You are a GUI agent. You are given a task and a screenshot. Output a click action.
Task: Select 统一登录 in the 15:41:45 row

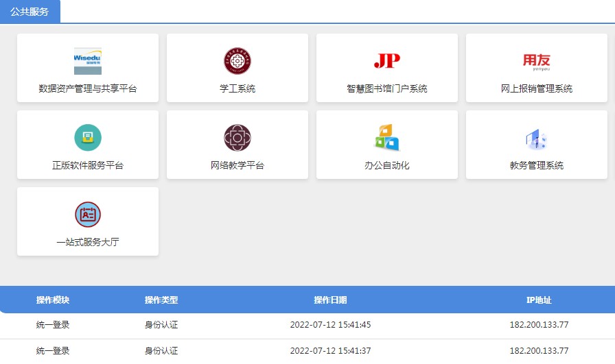(x=53, y=324)
